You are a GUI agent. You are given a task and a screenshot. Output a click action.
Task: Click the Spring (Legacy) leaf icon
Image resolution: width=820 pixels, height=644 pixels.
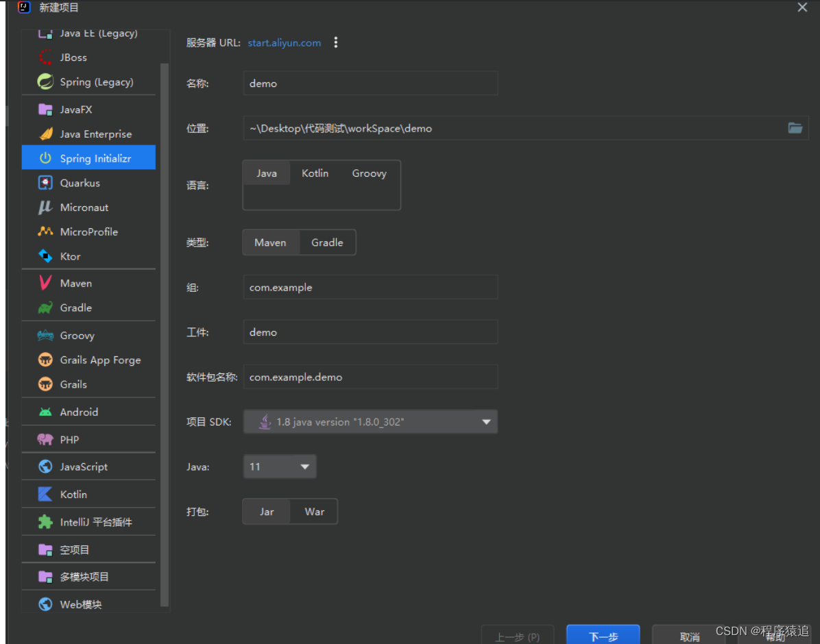pos(45,82)
